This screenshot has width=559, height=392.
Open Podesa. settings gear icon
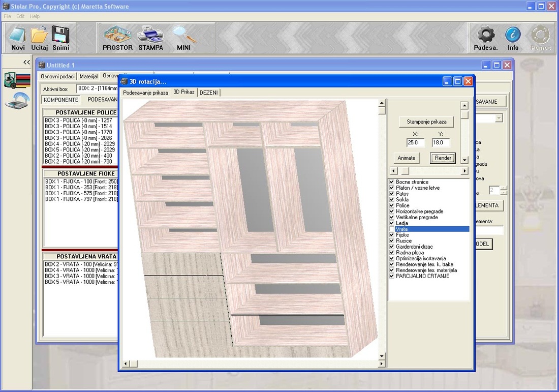click(x=485, y=35)
